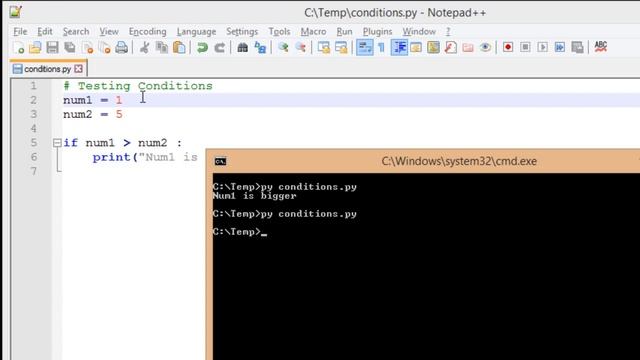Open the View menu
The image size is (640, 360).
109,31
